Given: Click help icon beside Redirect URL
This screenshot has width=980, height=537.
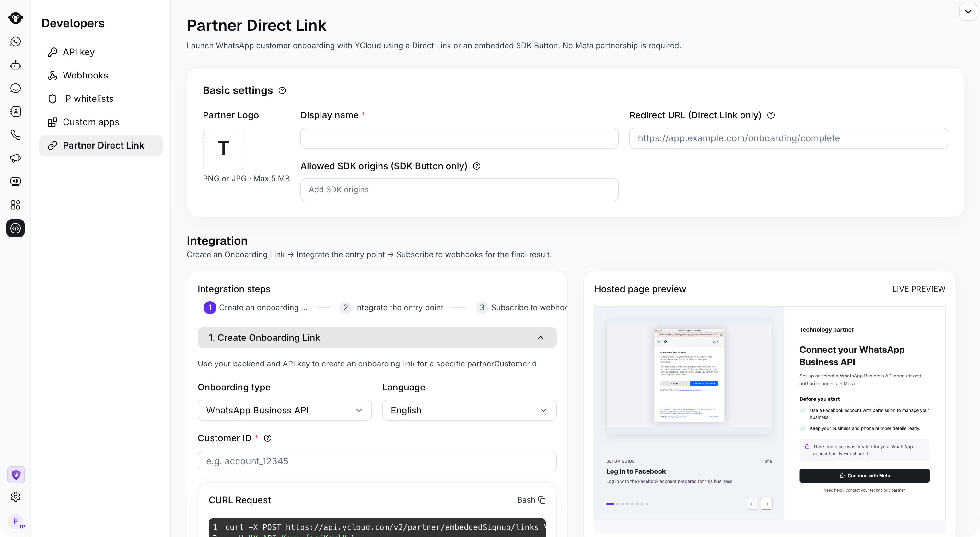Looking at the screenshot, I should (x=771, y=115).
